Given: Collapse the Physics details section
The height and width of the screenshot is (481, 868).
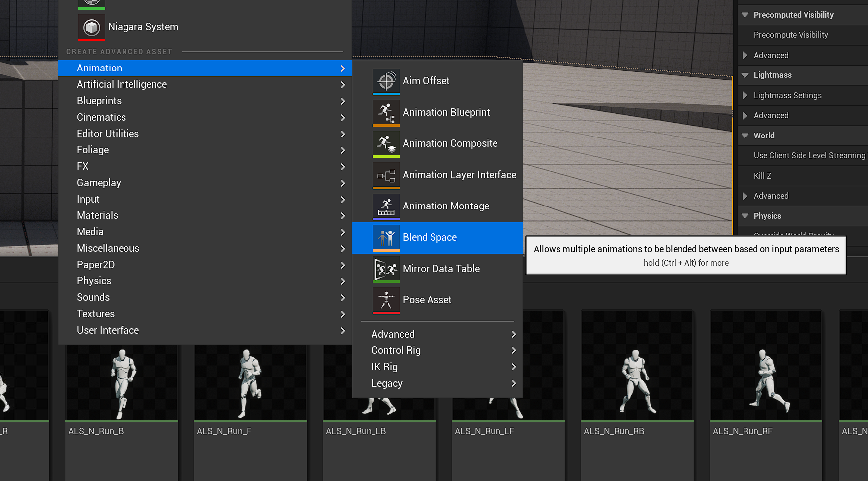Looking at the screenshot, I should [x=745, y=216].
